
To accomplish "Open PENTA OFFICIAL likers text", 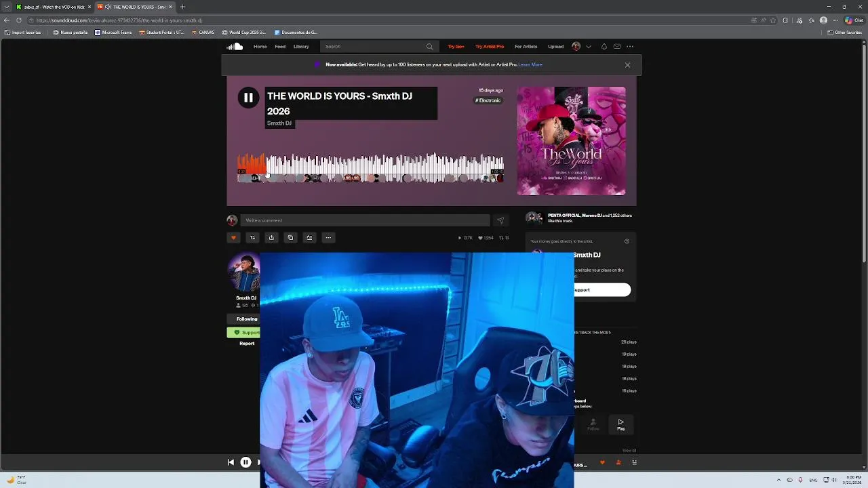I will coord(564,216).
